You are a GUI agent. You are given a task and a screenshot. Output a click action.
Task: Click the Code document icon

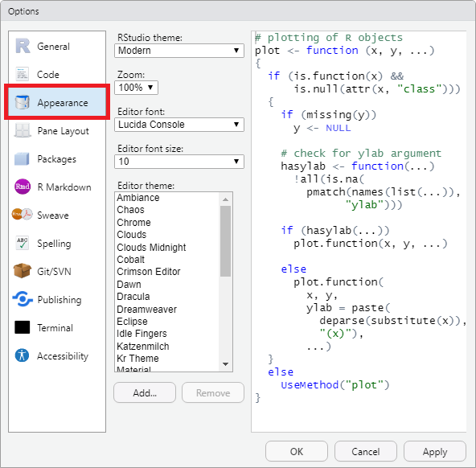[23, 74]
